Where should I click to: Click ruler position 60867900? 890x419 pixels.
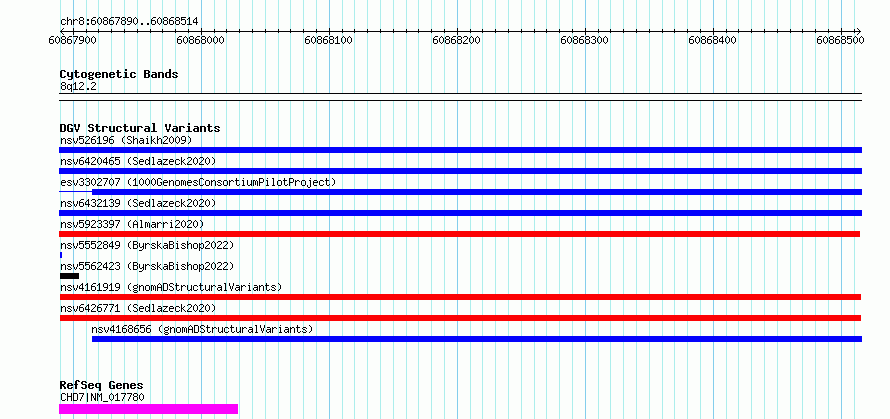(x=73, y=40)
